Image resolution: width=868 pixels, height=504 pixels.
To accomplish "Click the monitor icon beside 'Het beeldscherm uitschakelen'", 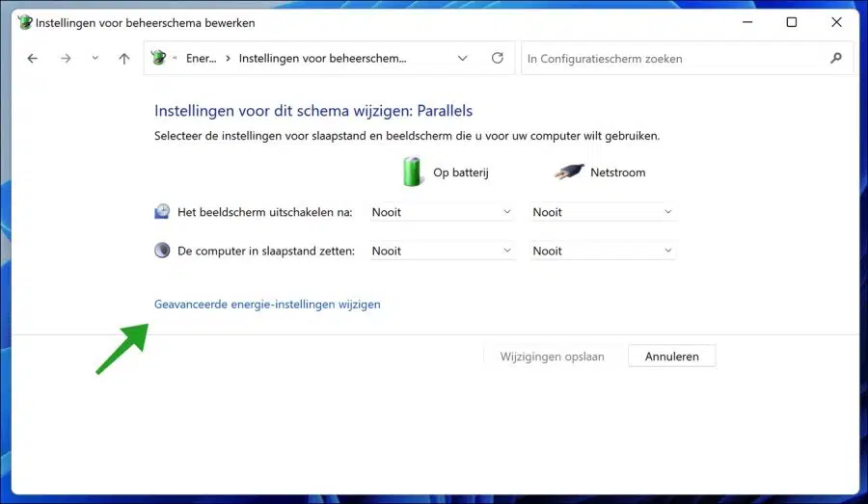I will click(162, 211).
